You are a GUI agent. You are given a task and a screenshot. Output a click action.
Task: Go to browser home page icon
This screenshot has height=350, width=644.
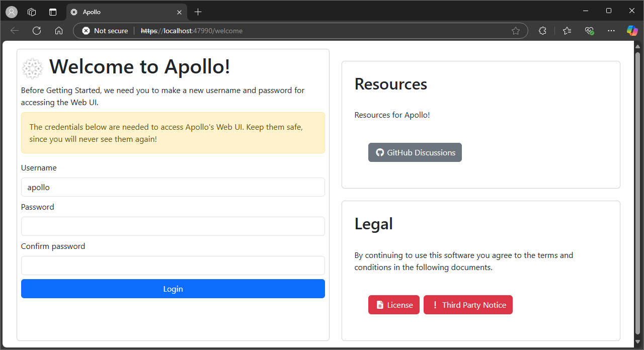click(58, 31)
